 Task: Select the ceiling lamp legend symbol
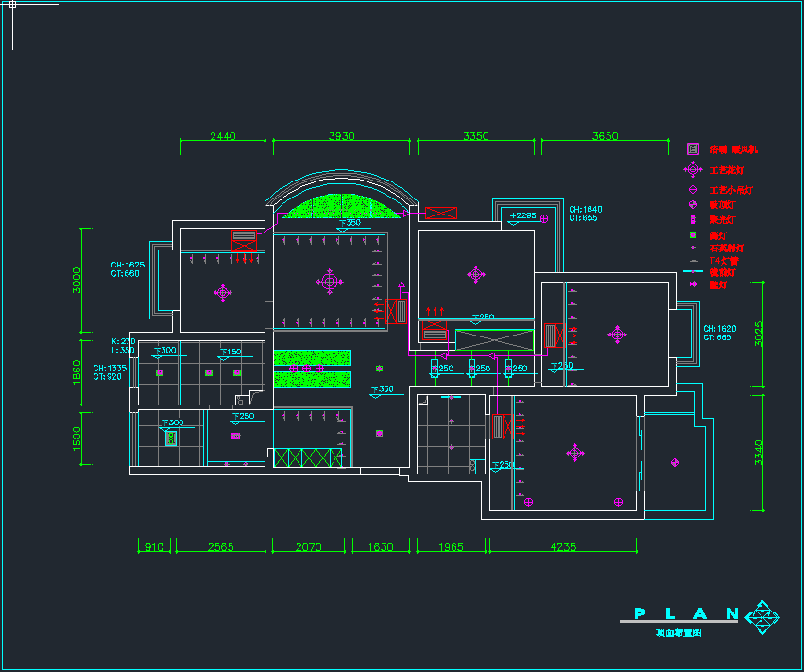tap(693, 204)
